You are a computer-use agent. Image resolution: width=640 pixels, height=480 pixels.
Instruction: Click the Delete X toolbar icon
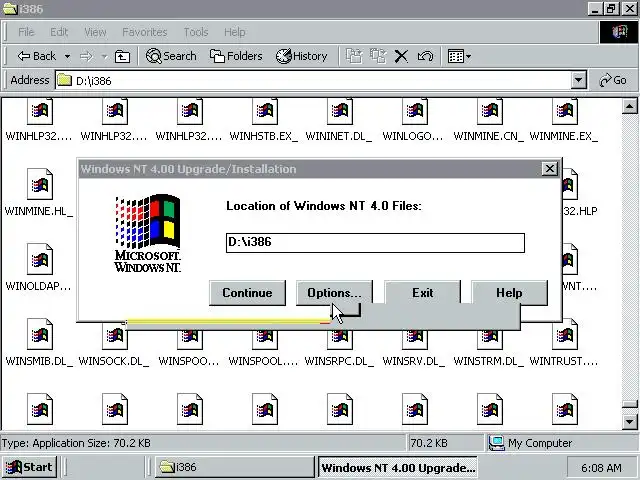click(401, 56)
